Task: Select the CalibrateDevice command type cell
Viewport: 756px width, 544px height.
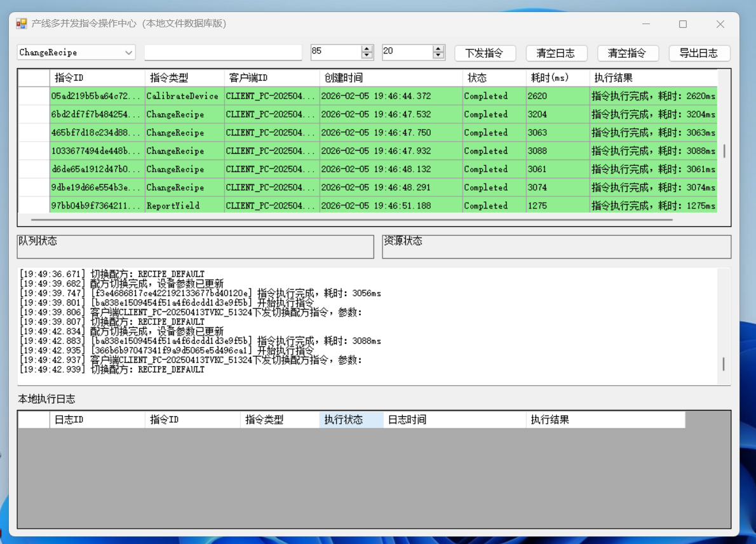Action: click(x=185, y=96)
